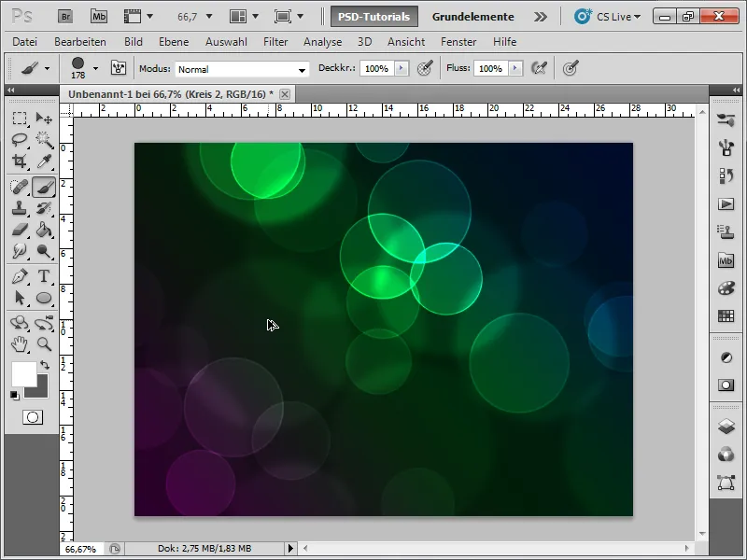Select the Eraser tool

pyautogui.click(x=19, y=230)
